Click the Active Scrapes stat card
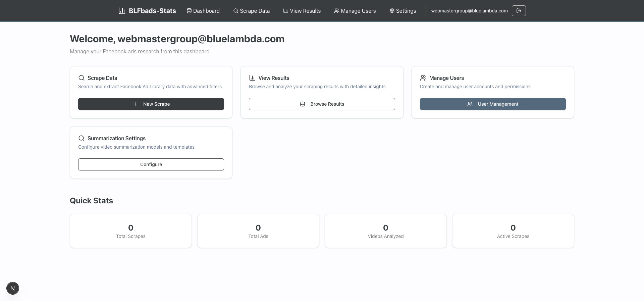Screen dimensions: 644x301 click(513, 231)
